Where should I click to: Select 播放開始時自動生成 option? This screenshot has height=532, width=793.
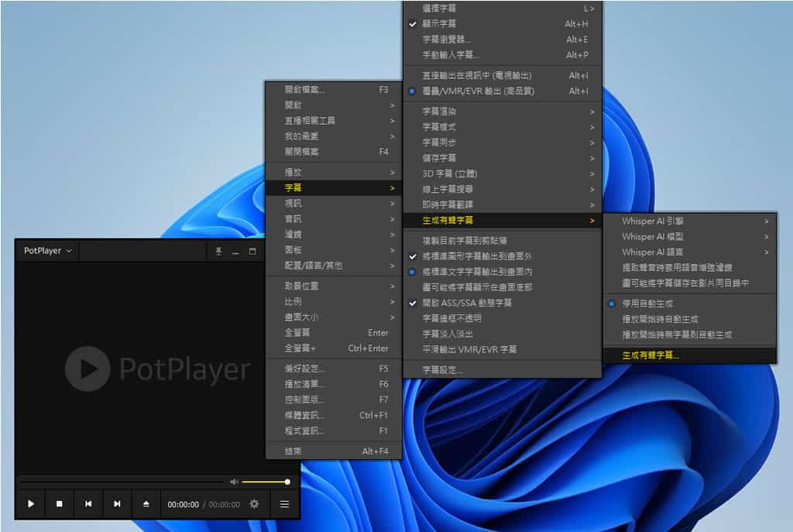pyautogui.click(x=689, y=319)
